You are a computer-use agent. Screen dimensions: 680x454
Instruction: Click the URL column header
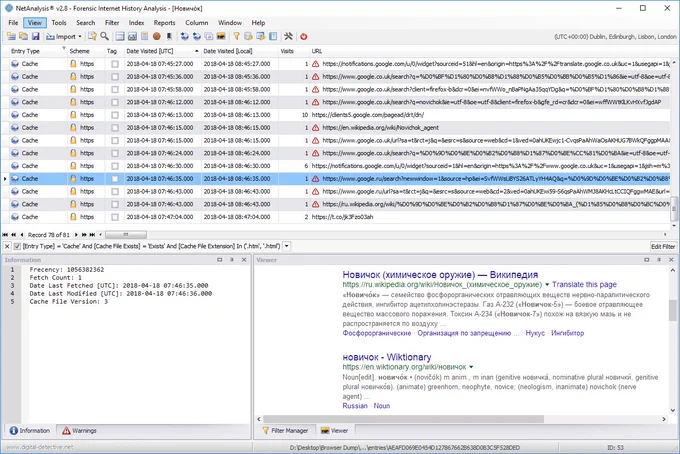(317, 51)
